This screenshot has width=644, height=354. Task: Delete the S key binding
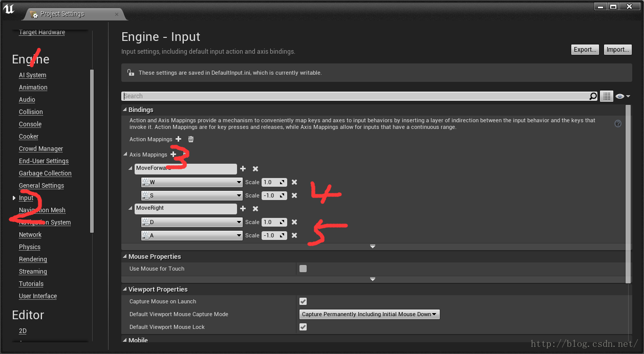click(x=294, y=195)
